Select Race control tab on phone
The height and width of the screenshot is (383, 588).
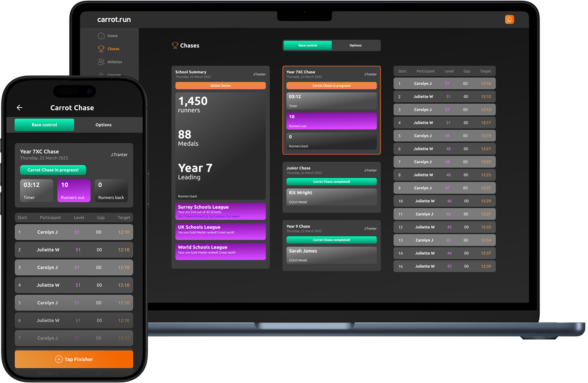(x=44, y=125)
